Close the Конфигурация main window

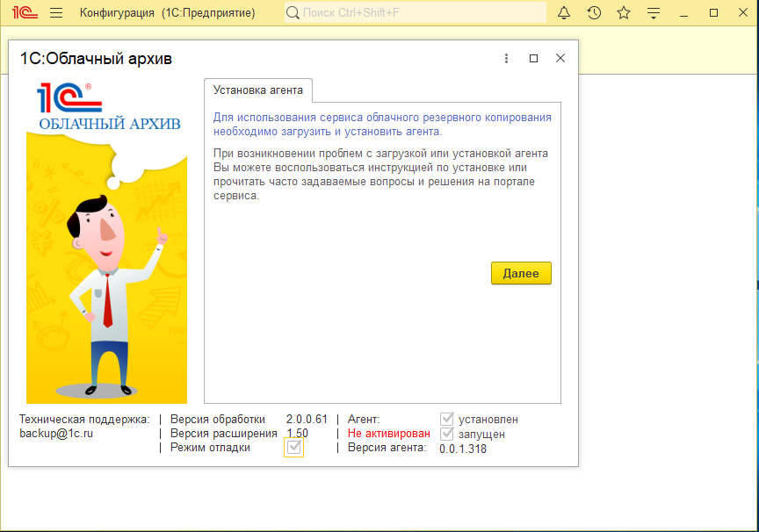pyautogui.click(x=743, y=12)
